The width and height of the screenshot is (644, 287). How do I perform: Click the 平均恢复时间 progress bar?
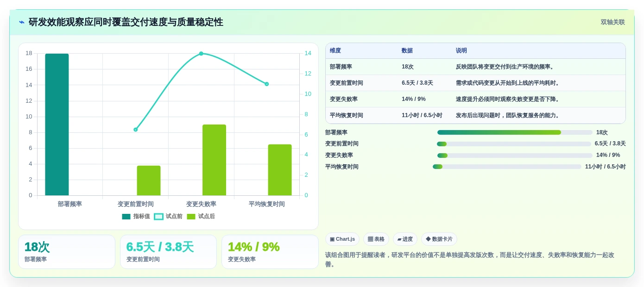click(507, 167)
